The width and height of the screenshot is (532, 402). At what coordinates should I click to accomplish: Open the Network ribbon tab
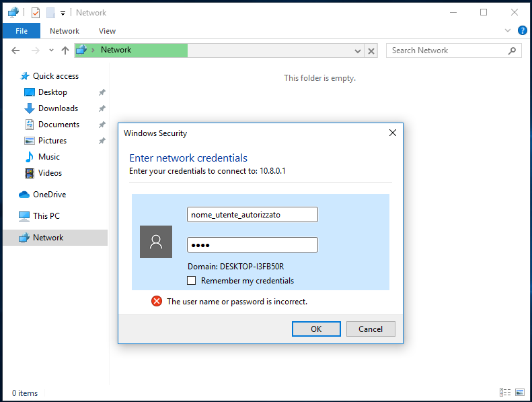coord(65,31)
